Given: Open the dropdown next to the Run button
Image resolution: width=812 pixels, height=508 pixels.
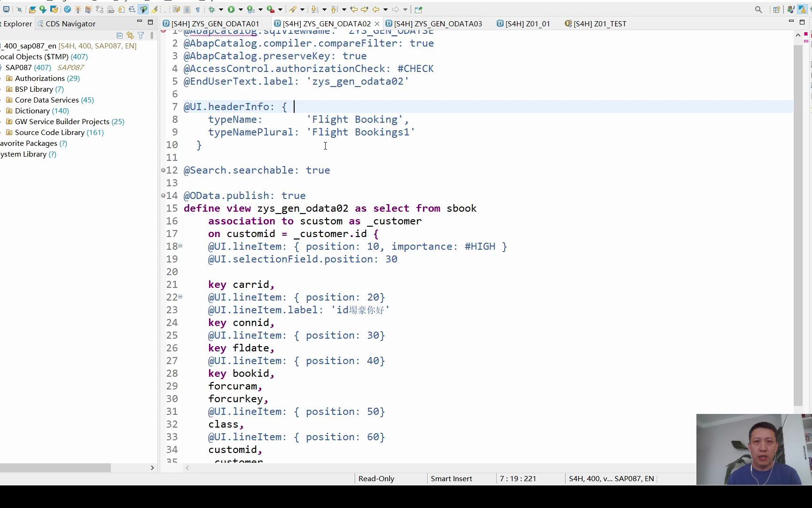Looking at the screenshot, I should coord(240,9).
